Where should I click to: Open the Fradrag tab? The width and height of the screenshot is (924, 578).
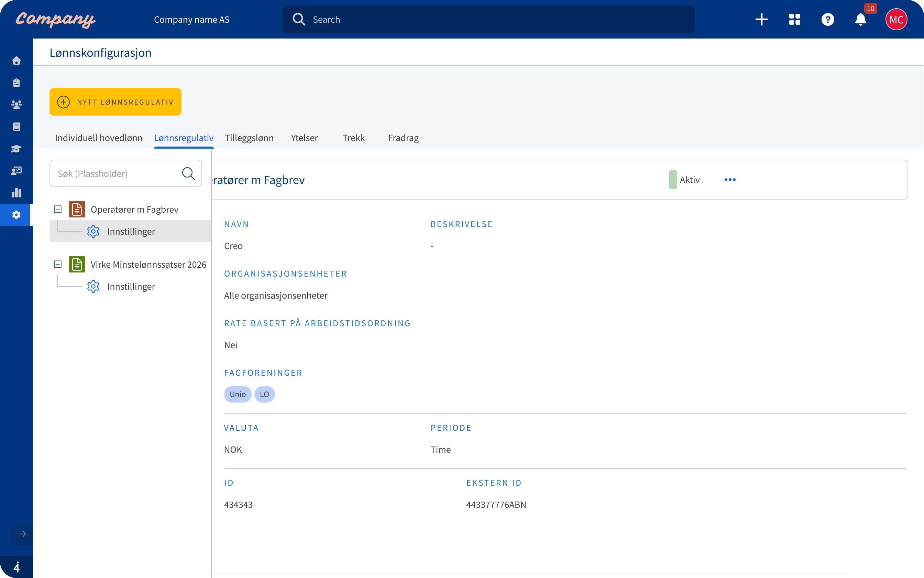(403, 138)
